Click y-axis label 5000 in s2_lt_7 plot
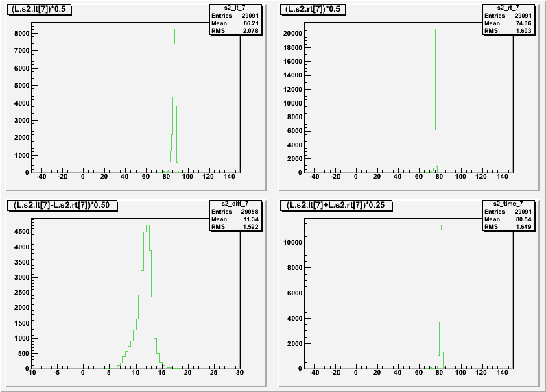 pyautogui.click(x=21, y=86)
